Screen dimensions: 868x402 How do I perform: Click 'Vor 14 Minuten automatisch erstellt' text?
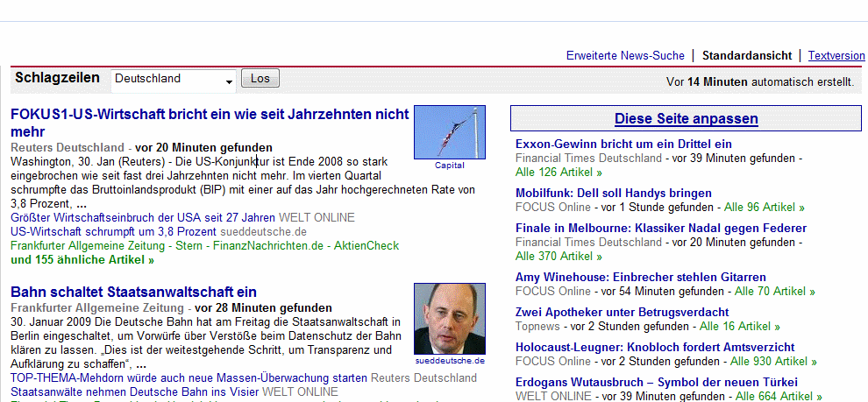click(x=760, y=82)
